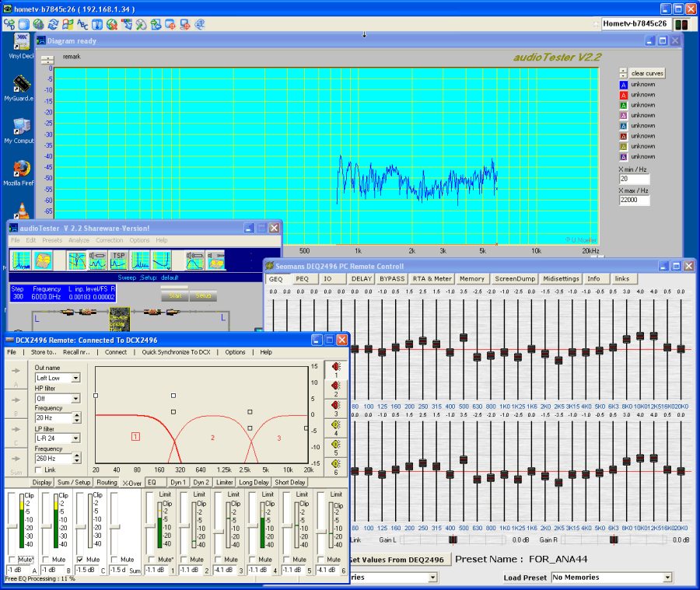The height and width of the screenshot is (590, 700).
Task: Open the Options menu in DCX2496 Remote
Action: coord(235,352)
